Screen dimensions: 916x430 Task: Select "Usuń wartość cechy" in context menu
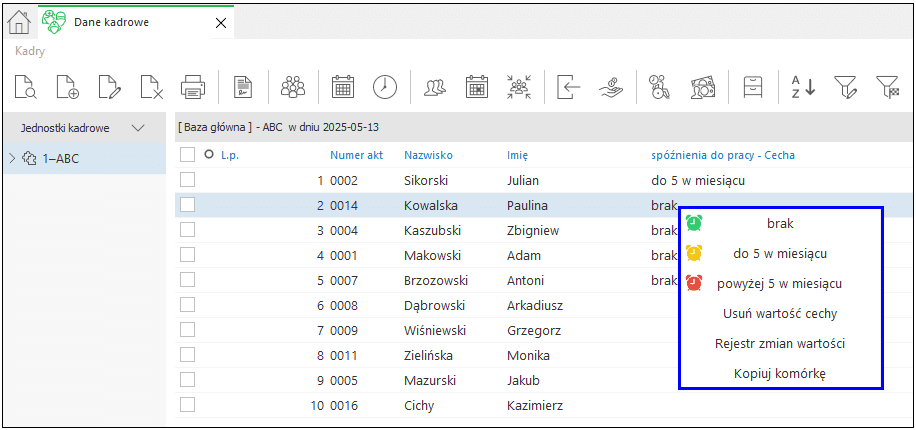pyautogui.click(x=780, y=314)
